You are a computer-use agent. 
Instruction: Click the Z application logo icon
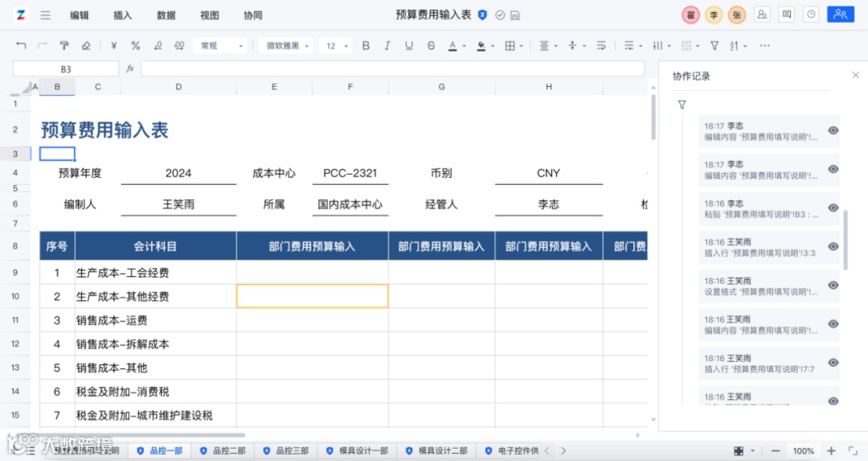click(x=20, y=15)
